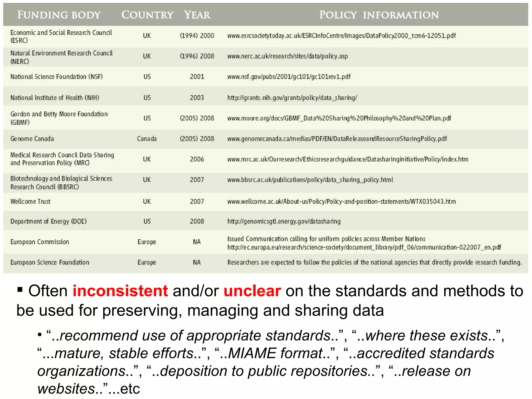Open the grants.nih.gov data_sharing URL
532x399 pixels.
click(x=292, y=98)
